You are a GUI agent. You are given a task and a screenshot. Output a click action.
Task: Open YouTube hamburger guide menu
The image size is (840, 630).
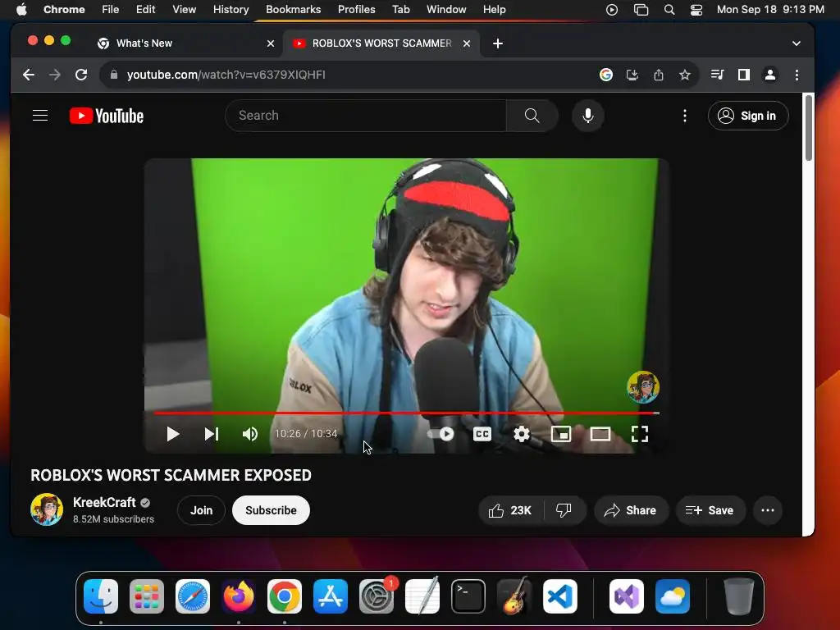[40, 116]
